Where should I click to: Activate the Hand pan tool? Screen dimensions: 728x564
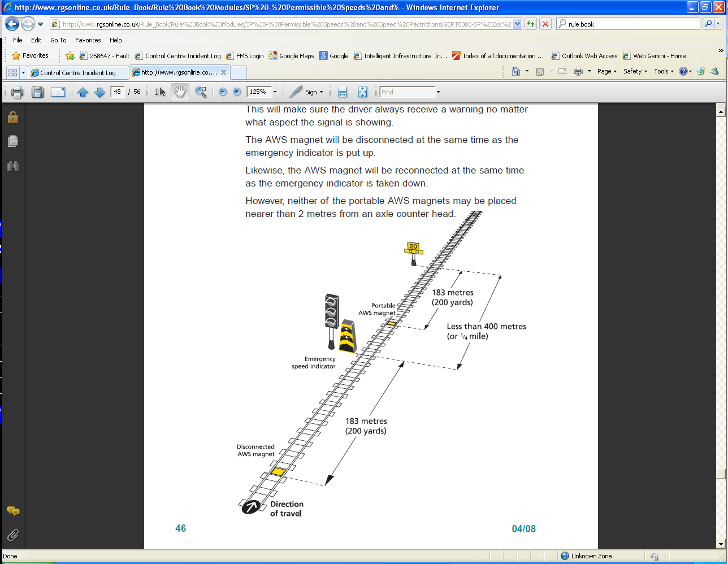pyautogui.click(x=180, y=92)
